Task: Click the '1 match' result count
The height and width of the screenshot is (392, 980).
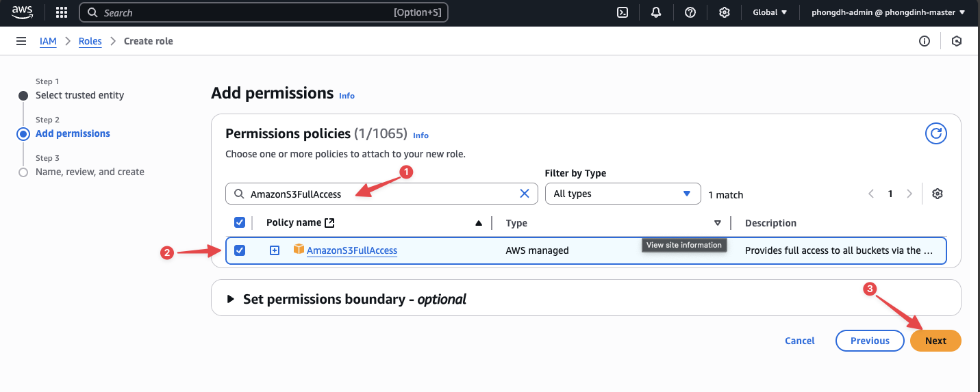Action: 726,195
